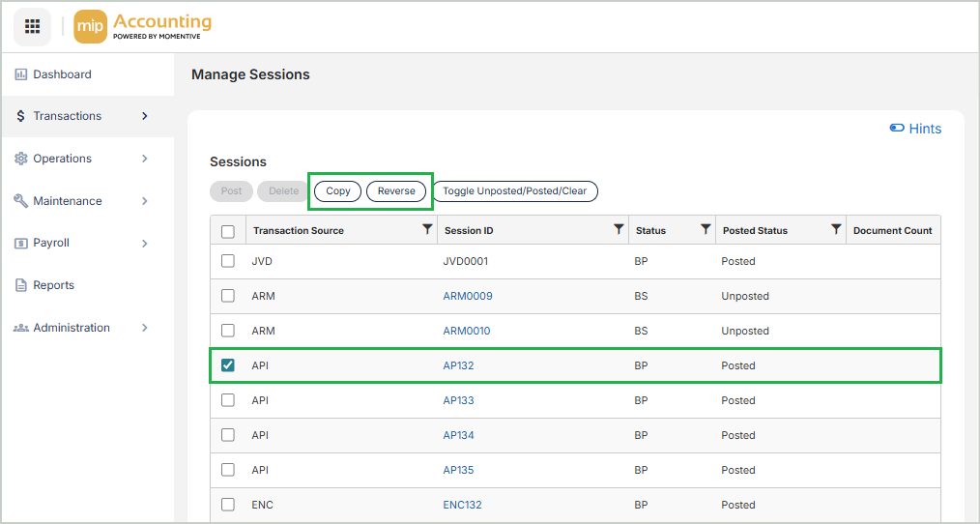Open the app launcher grid icon
The width and height of the screenshot is (980, 524).
pos(32,26)
